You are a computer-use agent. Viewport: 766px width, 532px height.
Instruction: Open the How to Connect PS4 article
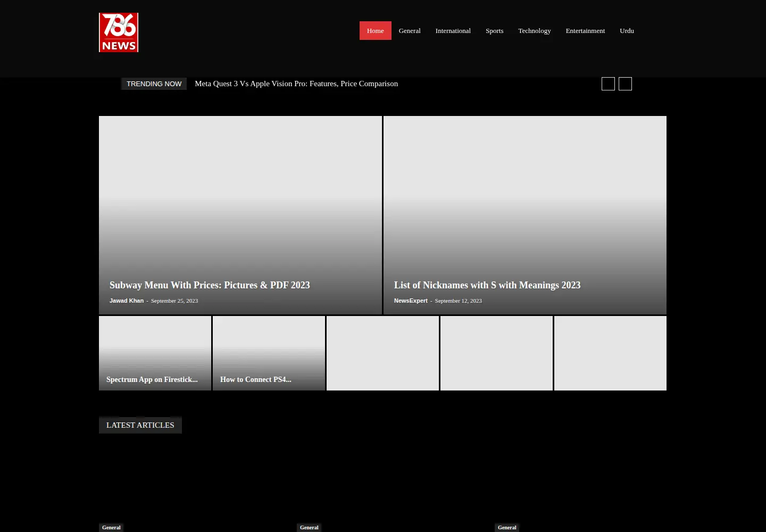(x=256, y=379)
